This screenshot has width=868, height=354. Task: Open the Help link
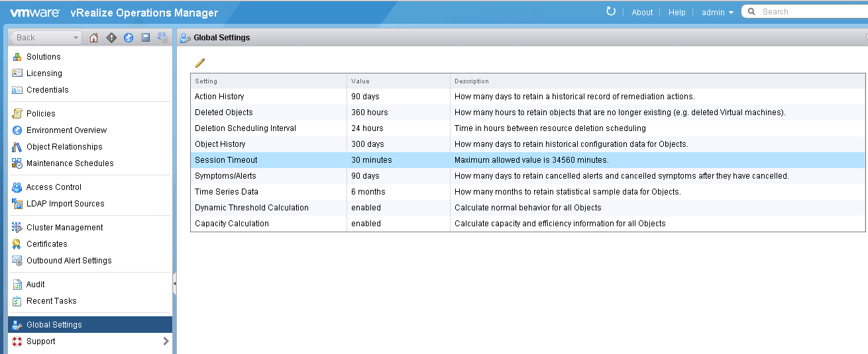pos(677,13)
